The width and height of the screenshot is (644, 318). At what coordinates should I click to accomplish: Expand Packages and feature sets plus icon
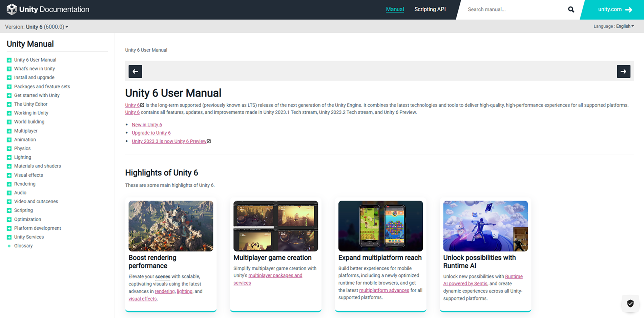[x=9, y=87]
